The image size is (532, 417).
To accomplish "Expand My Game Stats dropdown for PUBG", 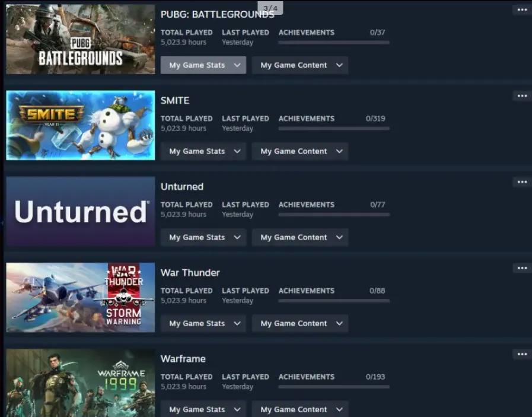I will tap(203, 65).
